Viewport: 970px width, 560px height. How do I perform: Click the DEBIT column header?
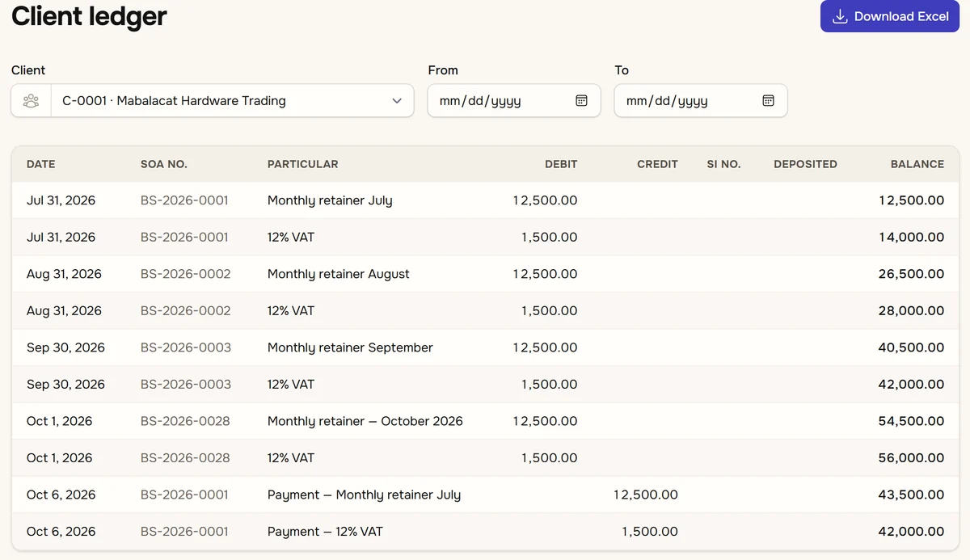561,164
